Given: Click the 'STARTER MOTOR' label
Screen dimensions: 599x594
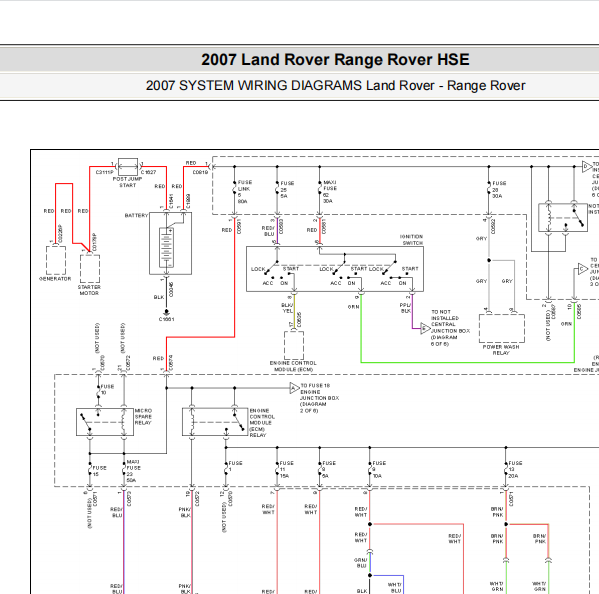Looking at the screenshot, I should pyautogui.click(x=89, y=290).
